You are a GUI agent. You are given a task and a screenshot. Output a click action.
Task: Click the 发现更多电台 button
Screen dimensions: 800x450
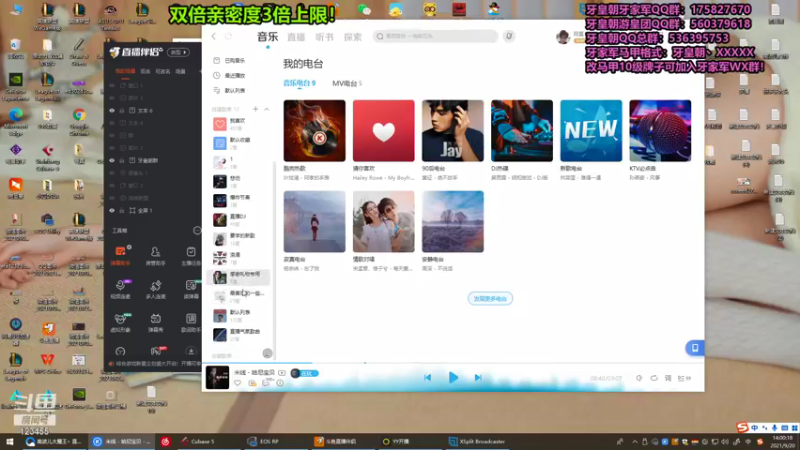[x=490, y=298]
